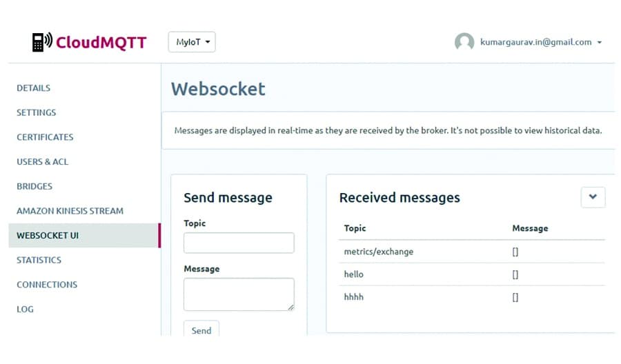The width and height of the screenshot is (621, 364).
Task: Click the Topic input field
Action: (x=239, y=243)
